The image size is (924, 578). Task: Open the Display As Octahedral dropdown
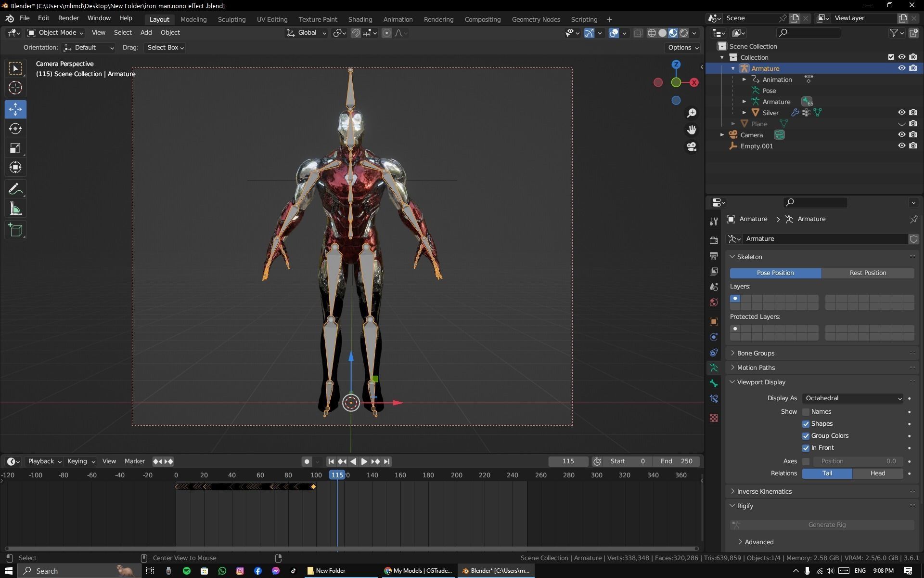coord(852,398)
